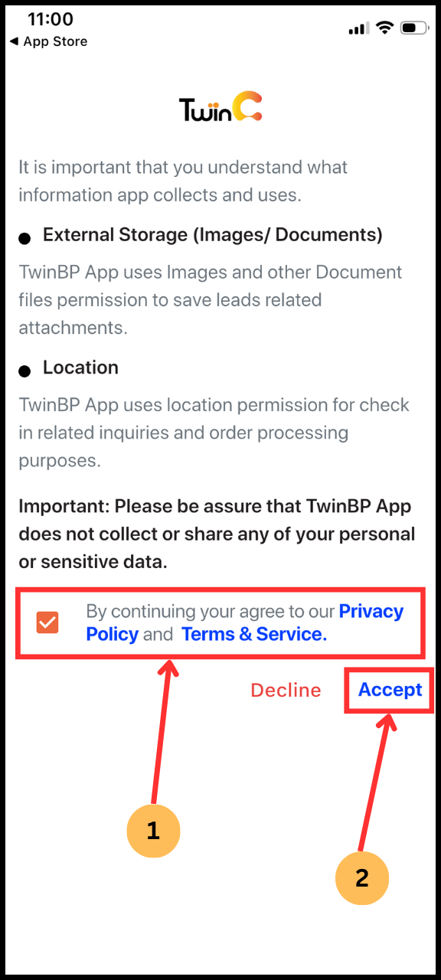Tap the Accept button

390,690
